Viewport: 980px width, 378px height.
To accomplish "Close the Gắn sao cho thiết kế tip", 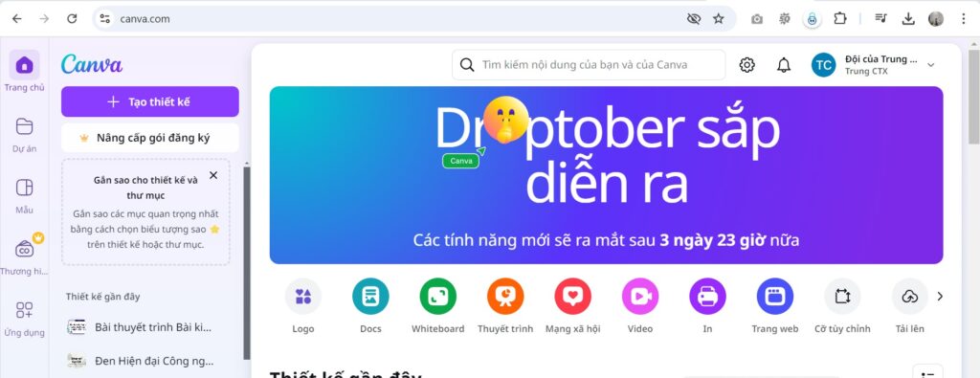I will pos(213,175).
